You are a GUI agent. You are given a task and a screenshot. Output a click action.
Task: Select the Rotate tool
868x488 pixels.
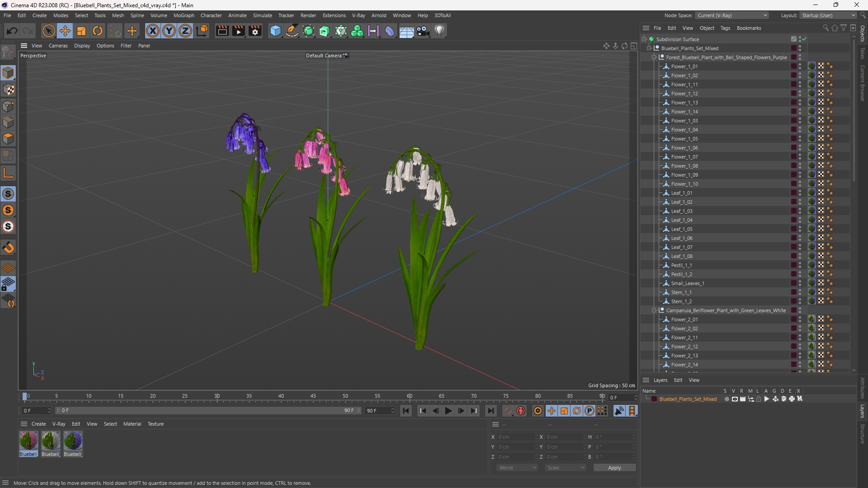(x=98, y=31)
